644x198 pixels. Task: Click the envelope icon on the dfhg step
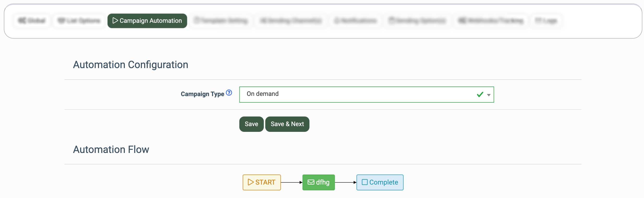pyautogui.click(x=311, y=182)
